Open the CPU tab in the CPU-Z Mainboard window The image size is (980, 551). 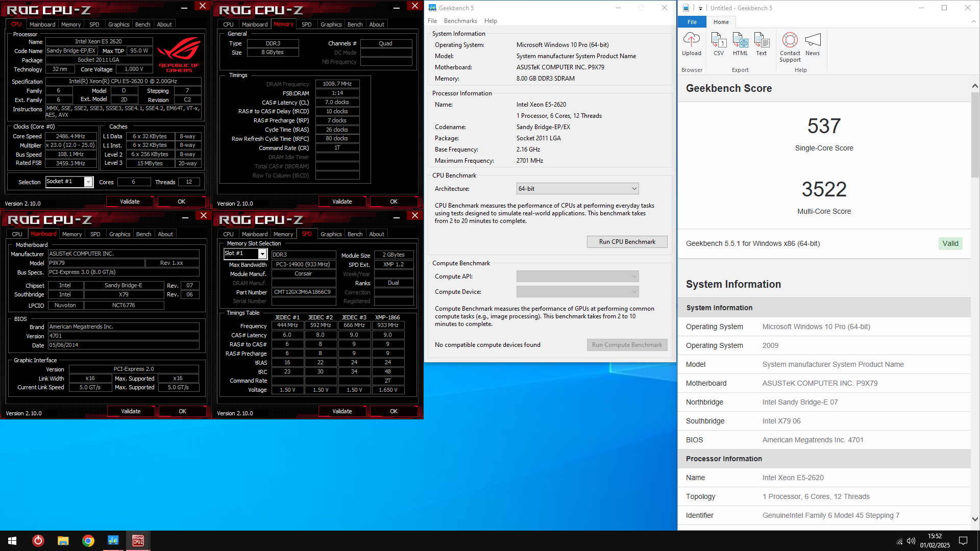17,234
